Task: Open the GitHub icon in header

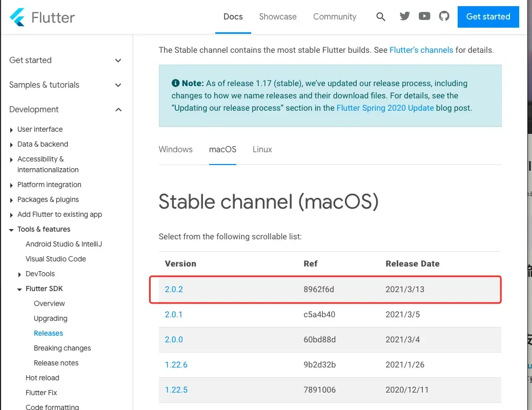Action: [444, 16]
